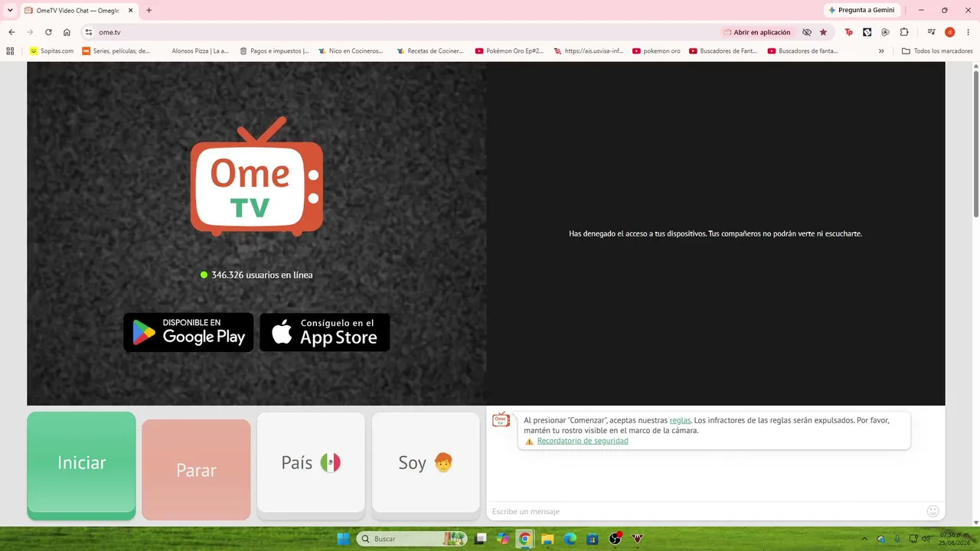
Task: Open the App Store download badge
Action: [325, 332]
